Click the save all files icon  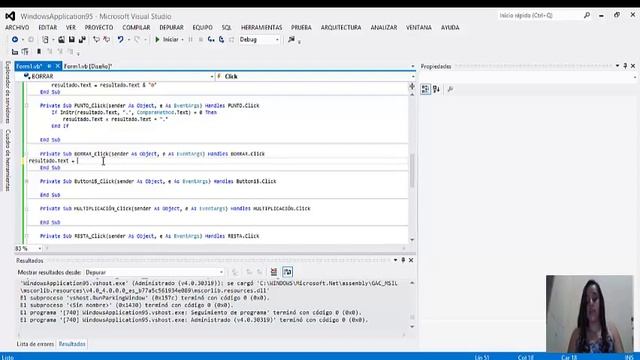pos(82,40)
